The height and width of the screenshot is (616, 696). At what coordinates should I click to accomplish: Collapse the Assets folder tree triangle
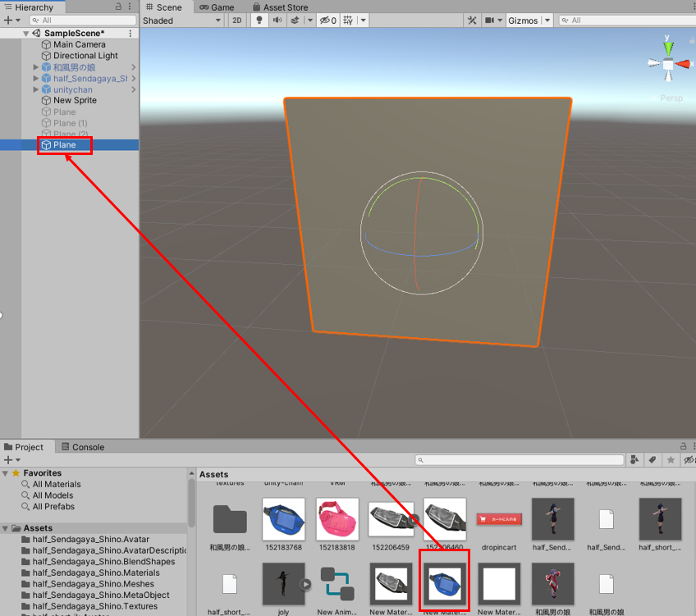click(x=5, y=528)
